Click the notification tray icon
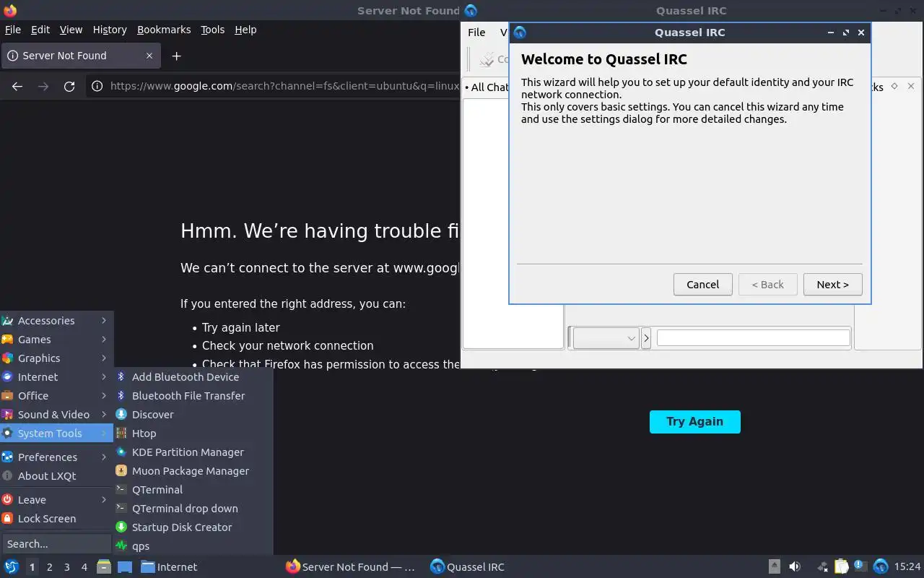The height and width of the screenshot is (578, 924). pos(860,566)
